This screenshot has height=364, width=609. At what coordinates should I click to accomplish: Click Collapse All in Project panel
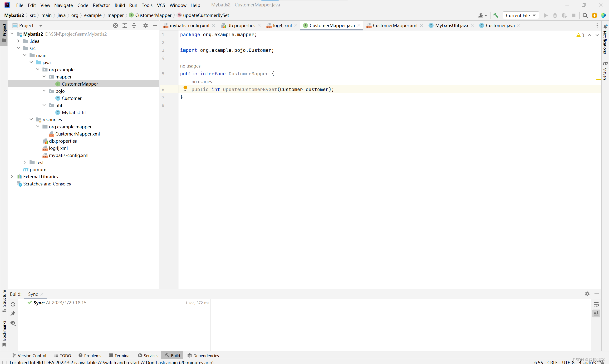click(134, 25)
